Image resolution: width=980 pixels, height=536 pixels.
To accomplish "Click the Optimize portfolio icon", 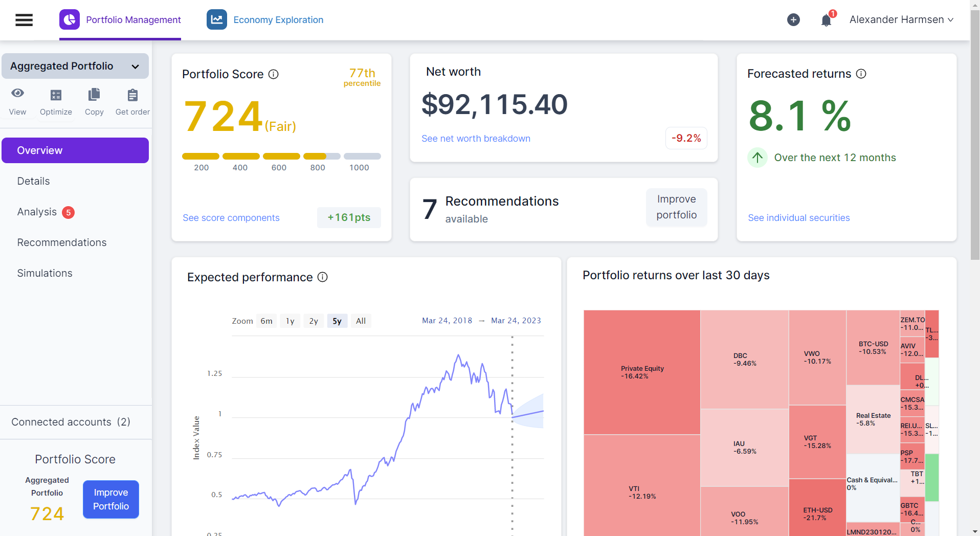I will (x=56, y=95).
